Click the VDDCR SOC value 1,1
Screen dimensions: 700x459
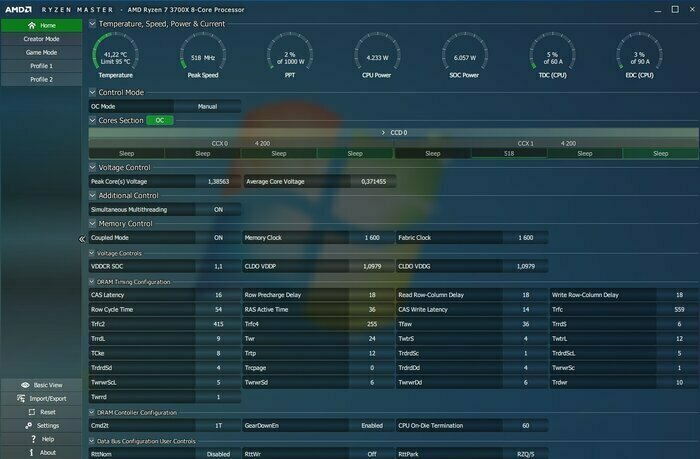[218, 266]
